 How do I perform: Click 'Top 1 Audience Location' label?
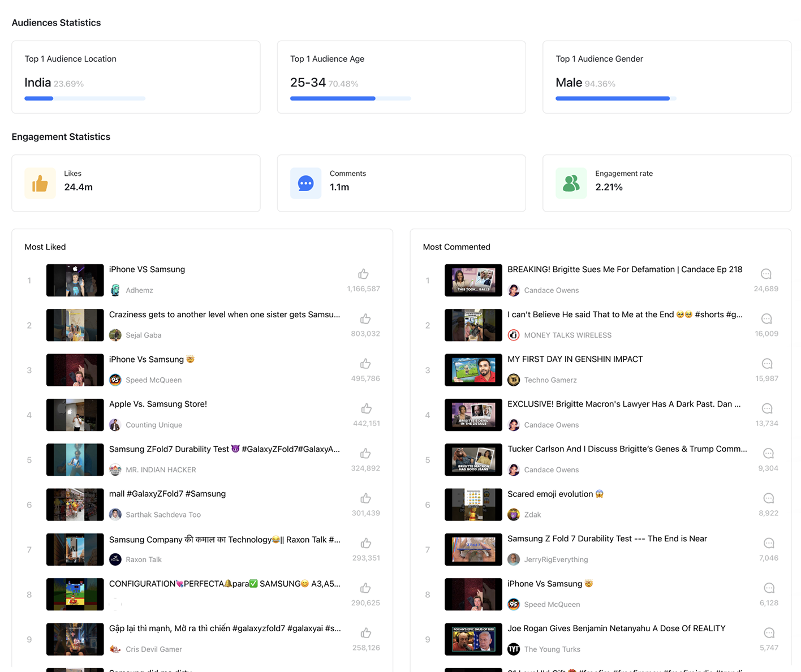click(70, 59)
